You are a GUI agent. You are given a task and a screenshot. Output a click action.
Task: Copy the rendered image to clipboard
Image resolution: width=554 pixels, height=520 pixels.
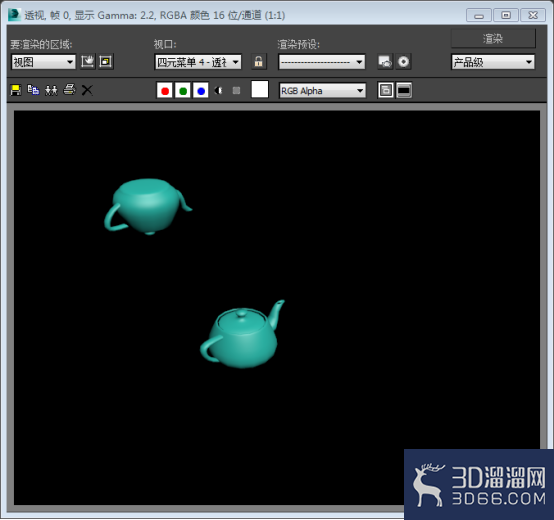coord(33,90)
